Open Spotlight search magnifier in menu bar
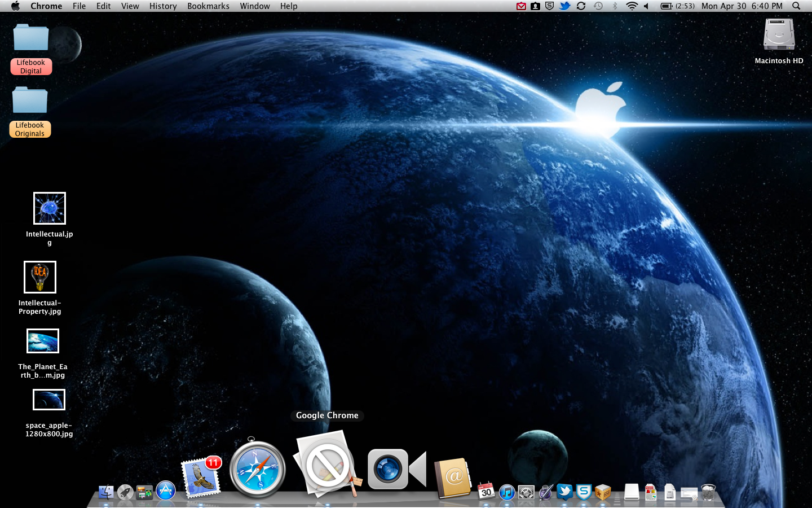This screenshot has height=508, width=812. [x=796, y=6]
